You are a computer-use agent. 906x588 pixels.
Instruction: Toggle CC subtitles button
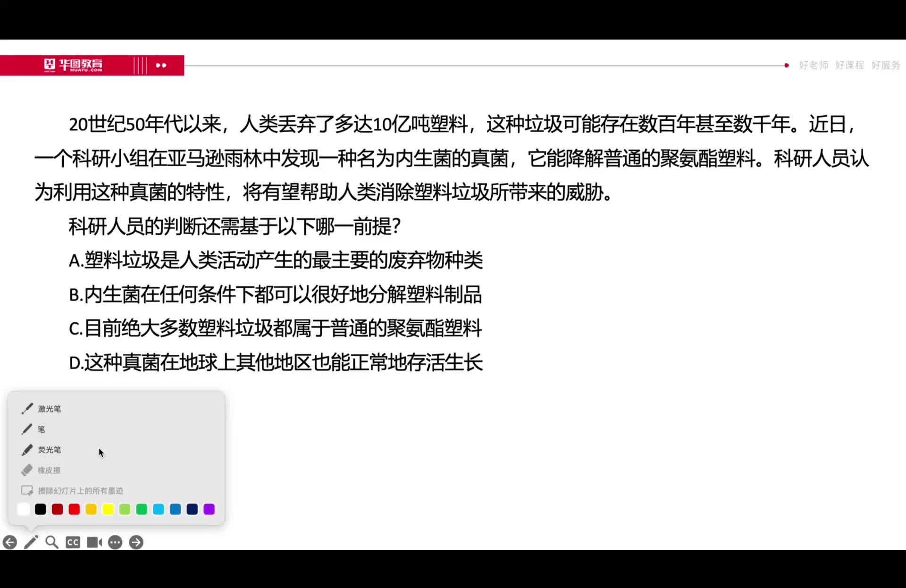(x=73, y=543)
